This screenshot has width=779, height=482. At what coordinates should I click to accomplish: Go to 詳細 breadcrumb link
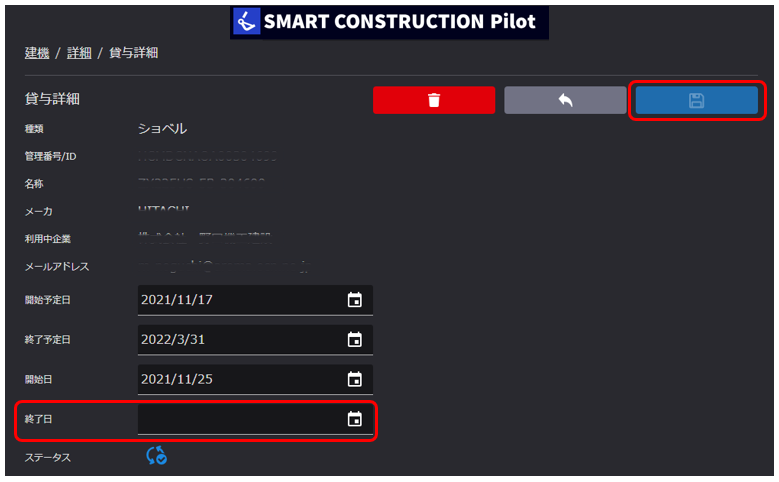tap(79, 53)
